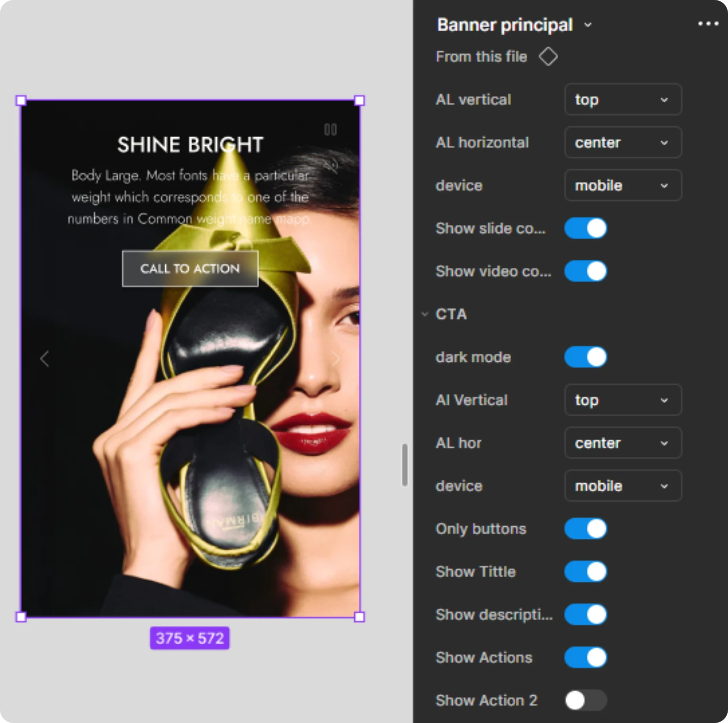Click the CTA section label
The image size is (728, 723).
[x=451, y=314]
